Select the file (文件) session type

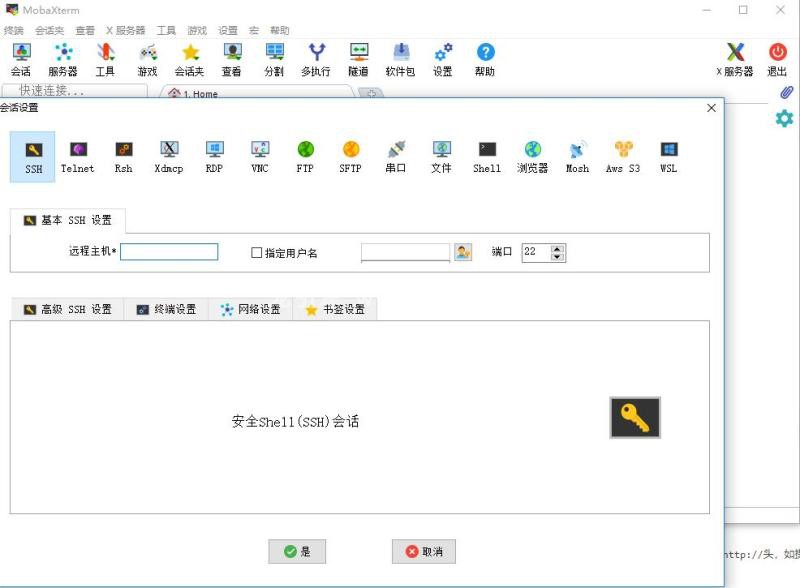441,157
